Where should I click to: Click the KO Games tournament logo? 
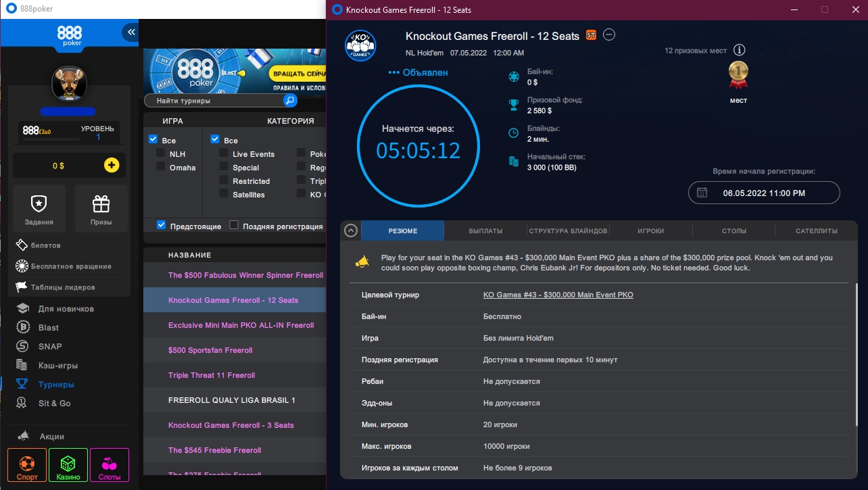click(x=360, y=45)
